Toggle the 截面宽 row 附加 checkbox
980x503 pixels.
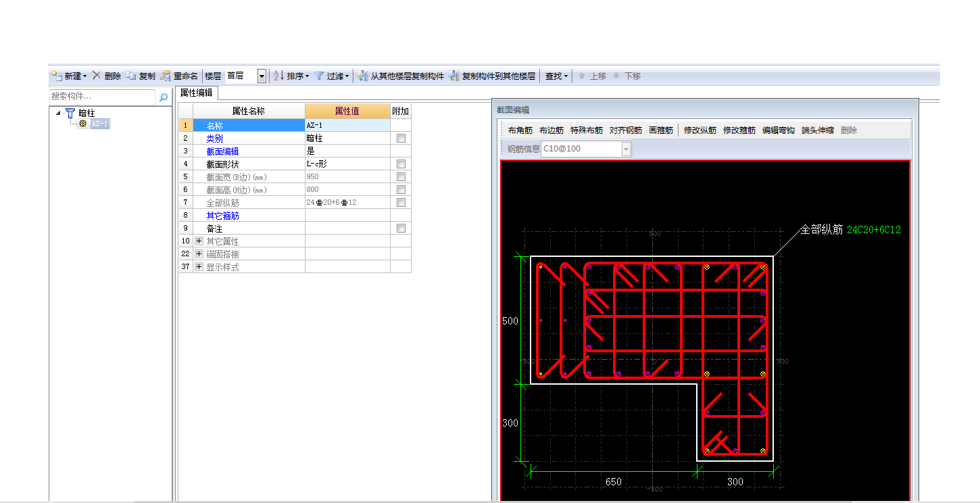coord(401,176)
